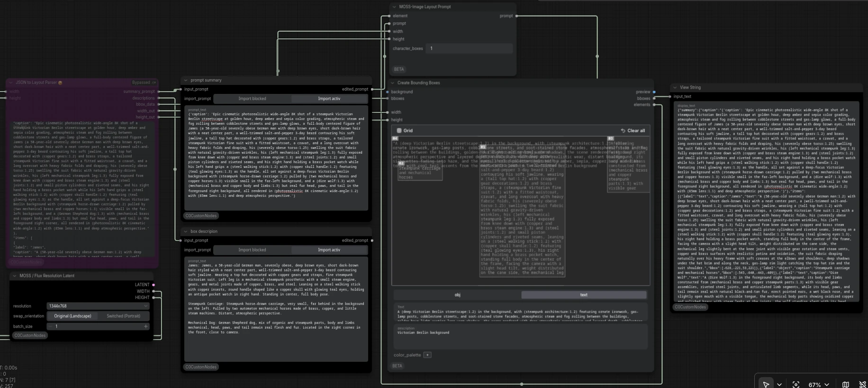The width and height of the screenshot is (868, 388).
Task: Open the resolution 1344x768 dropdown
Action: point(98,306)
